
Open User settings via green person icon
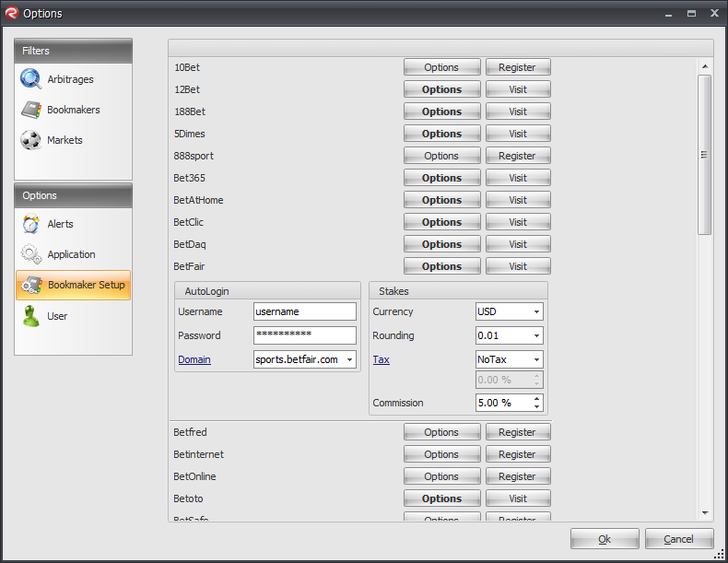[x=31, y=316]
